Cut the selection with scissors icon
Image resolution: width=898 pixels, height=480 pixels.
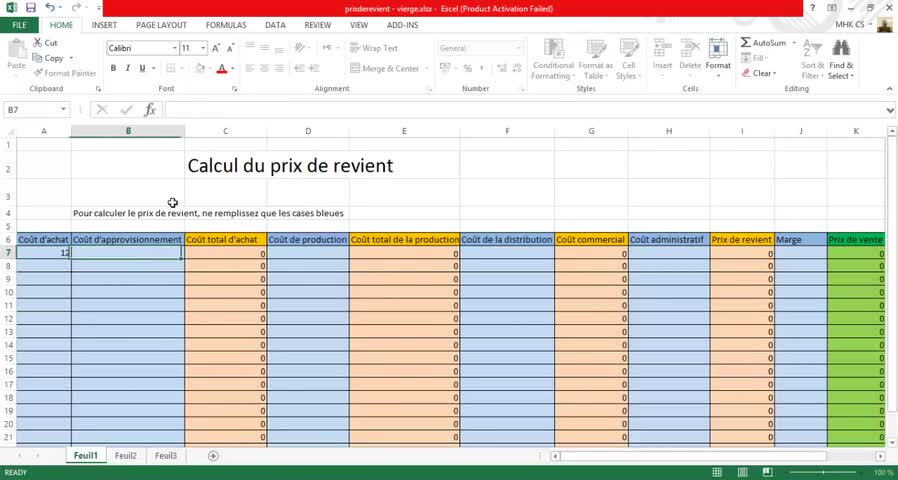(45, 43)
